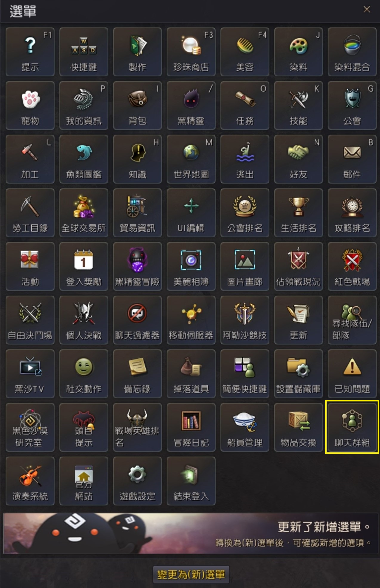Viewport: 380px width, 588px height.
Task: Launch the 黑精靈冒險 dice adventure
Action: (137, 266)
